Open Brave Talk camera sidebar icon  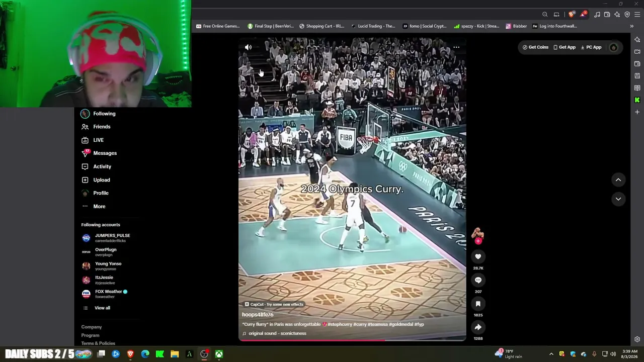[x=637, y=51]
